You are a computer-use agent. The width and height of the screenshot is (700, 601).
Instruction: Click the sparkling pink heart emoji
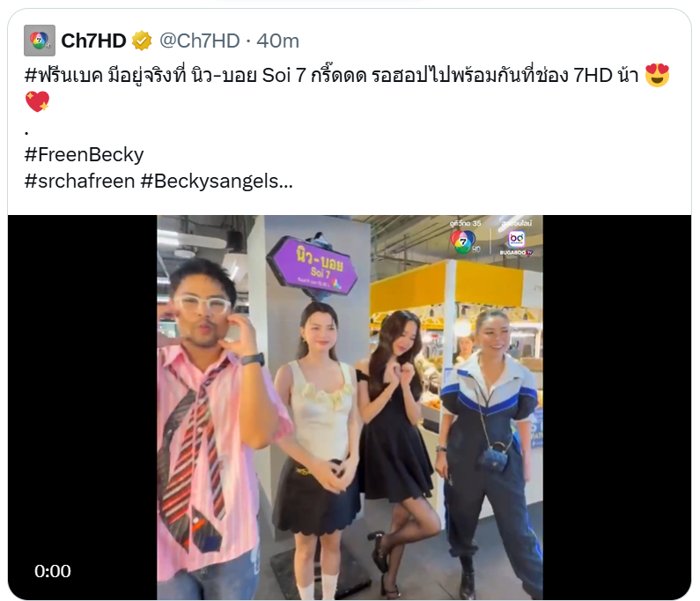38,101
